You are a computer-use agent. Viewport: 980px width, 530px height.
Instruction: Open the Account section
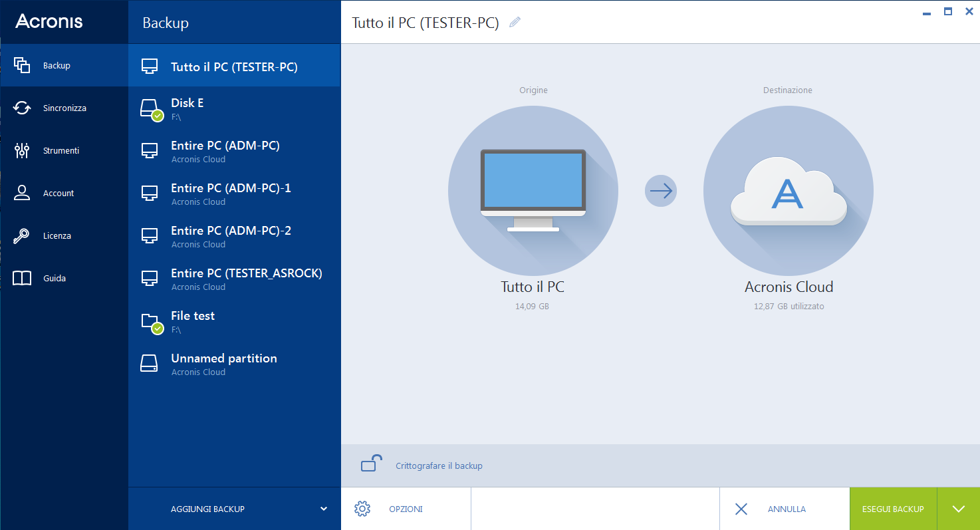(64, 193)
